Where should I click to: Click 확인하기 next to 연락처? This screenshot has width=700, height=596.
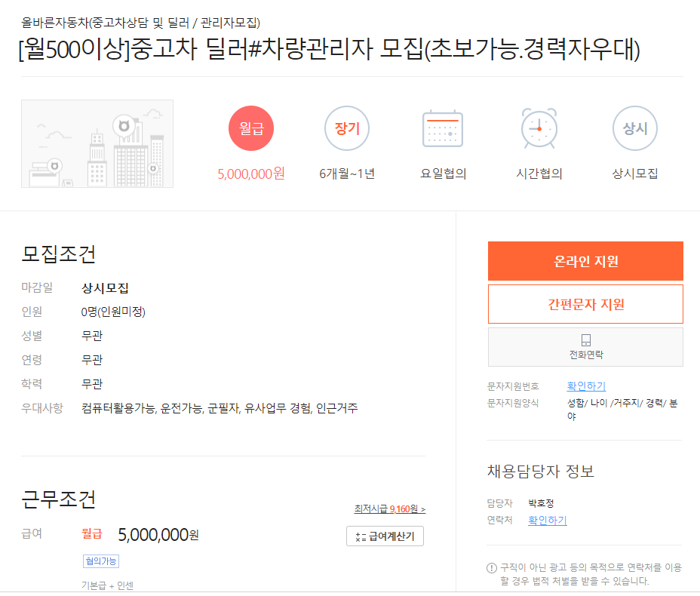(548, 520)
